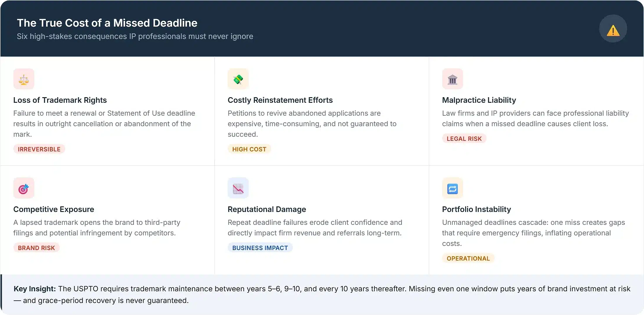Viewport: 644px width, 315px height.
Task: Click the paragraph starting Failure to meet a renewal
Action: click(104, 124)
